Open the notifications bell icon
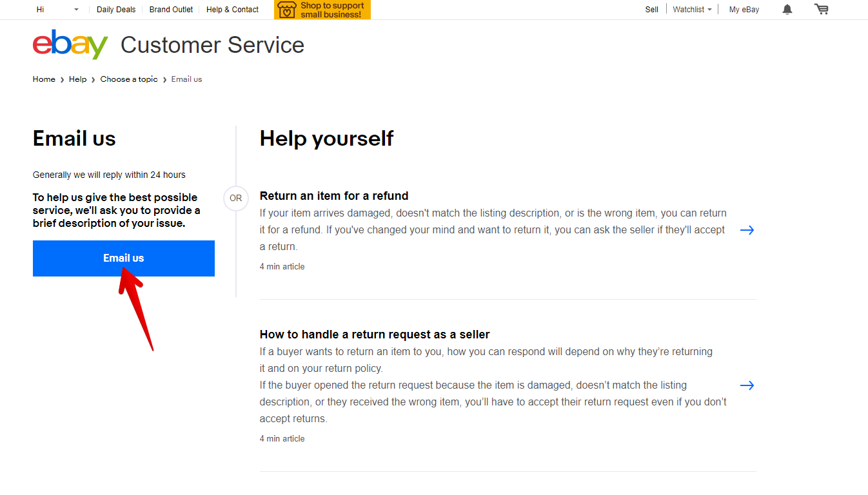 (787, 9)
